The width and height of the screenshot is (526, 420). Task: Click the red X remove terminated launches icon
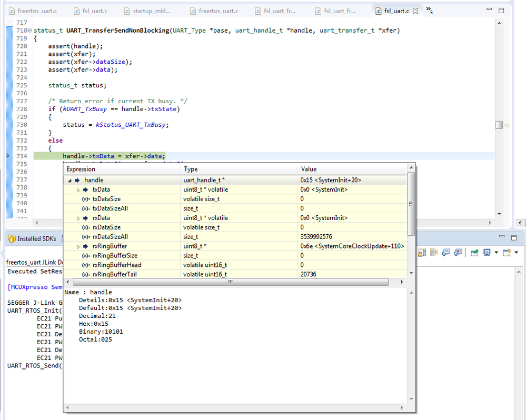click(459, 253)
